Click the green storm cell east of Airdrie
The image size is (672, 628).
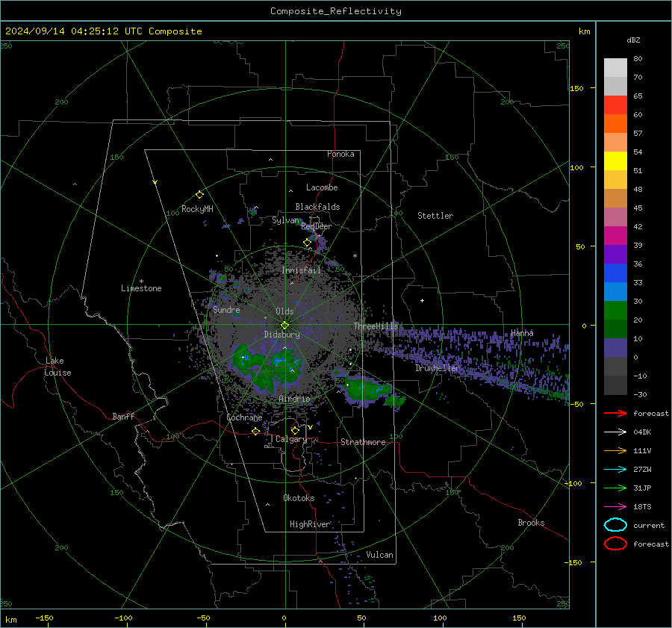(369, 391)
